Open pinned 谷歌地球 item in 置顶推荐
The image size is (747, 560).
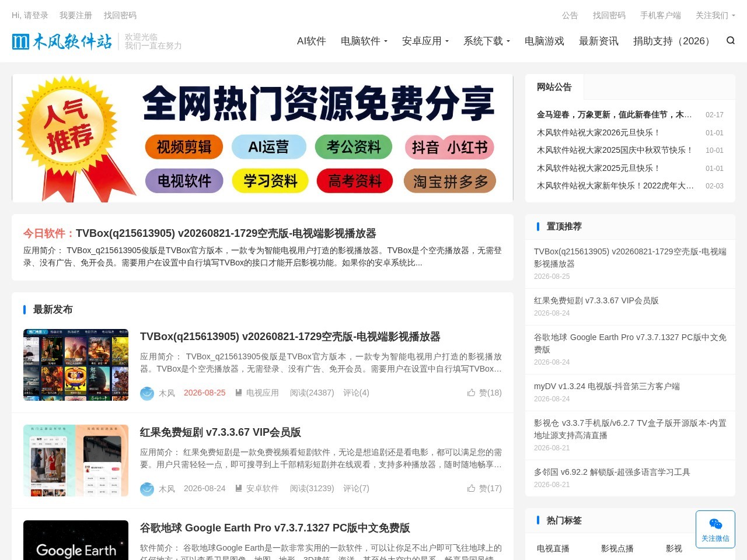(630, 344)
